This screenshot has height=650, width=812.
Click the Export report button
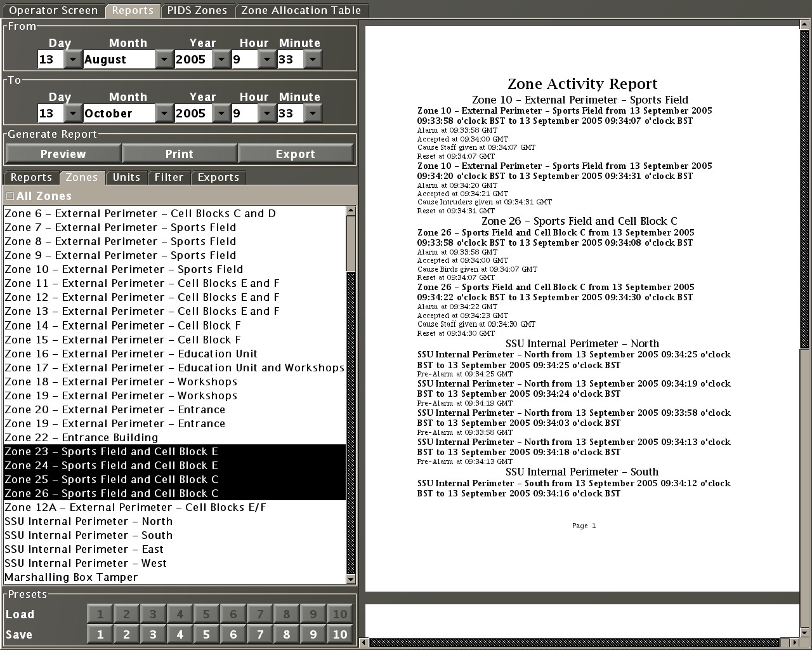pyautogui.click(x=296, y=154)
